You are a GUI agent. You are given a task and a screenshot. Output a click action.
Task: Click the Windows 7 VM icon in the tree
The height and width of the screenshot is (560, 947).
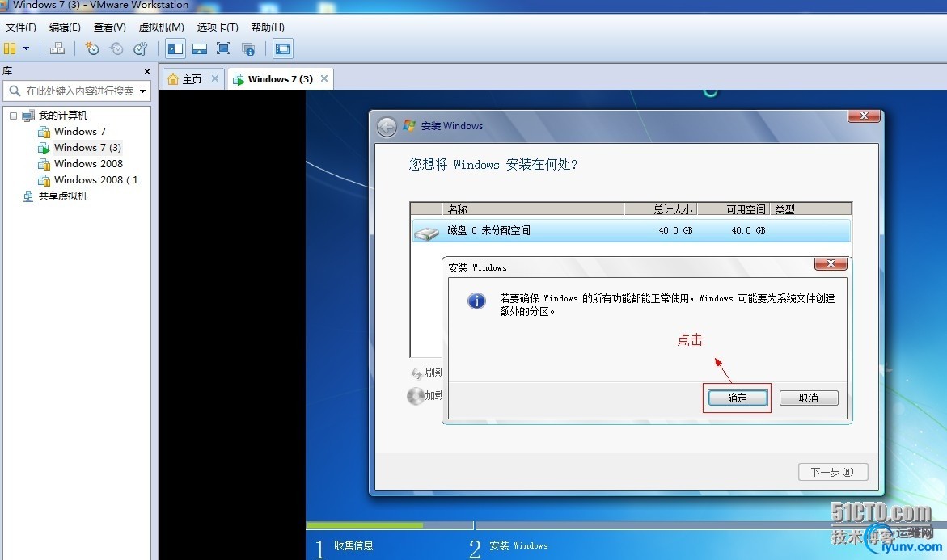click(44, 132)
